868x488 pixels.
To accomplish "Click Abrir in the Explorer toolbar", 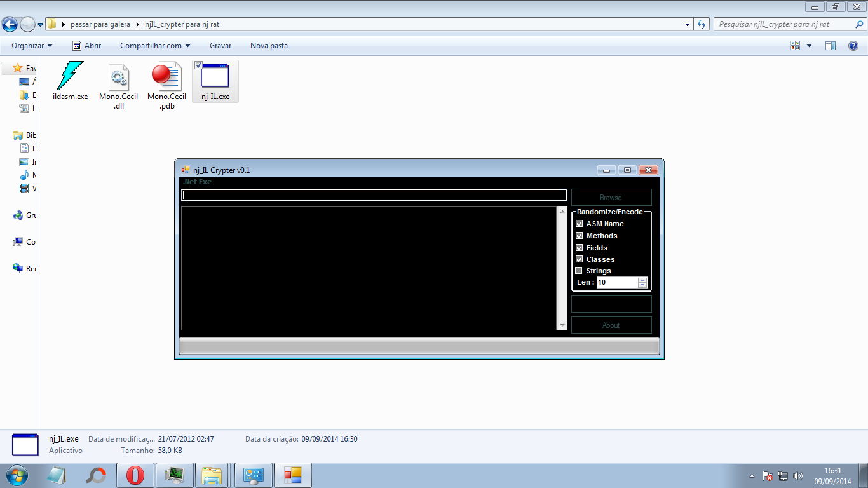I will pyautogui.click(x=86, y=46).
